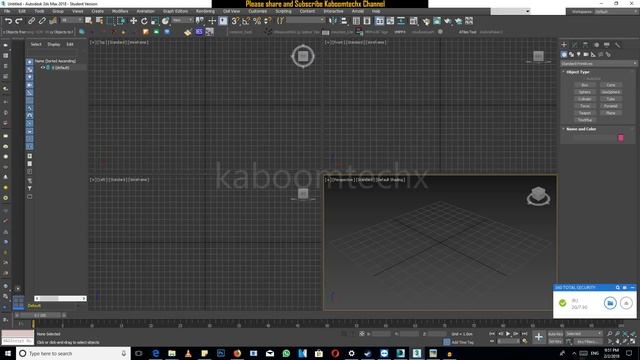Open the Scripting menu
The width and height of the screenshot is (640, 360).
283,11
